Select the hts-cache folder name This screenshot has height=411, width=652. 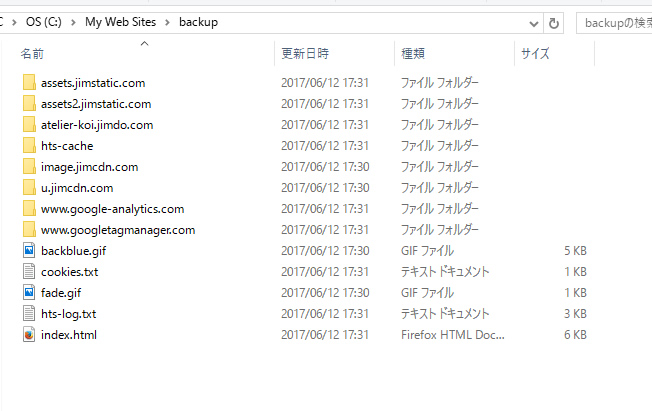(67, 146)
